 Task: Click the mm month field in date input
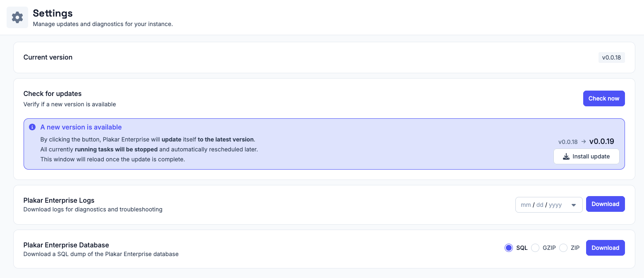(x=526, y=205)
